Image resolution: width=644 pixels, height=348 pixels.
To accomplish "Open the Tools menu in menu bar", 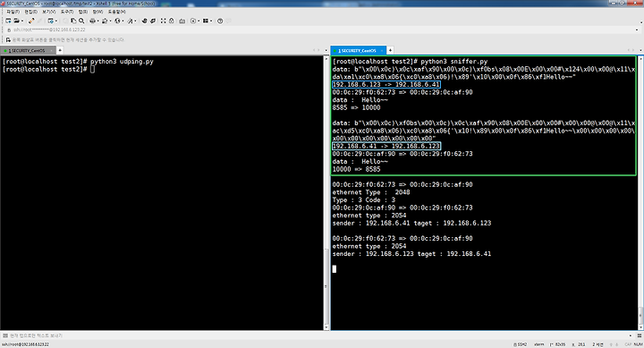I will [67, 12].
